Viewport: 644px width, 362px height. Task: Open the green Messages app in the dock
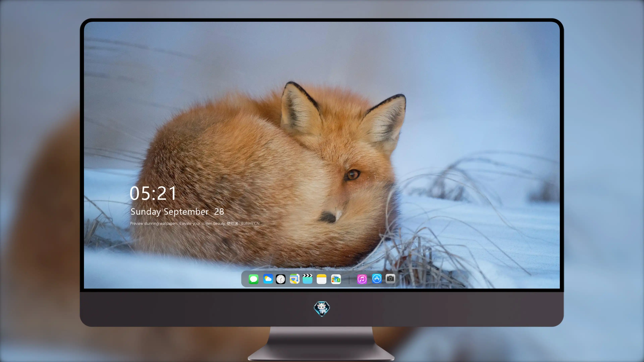[x=254, y=279]
